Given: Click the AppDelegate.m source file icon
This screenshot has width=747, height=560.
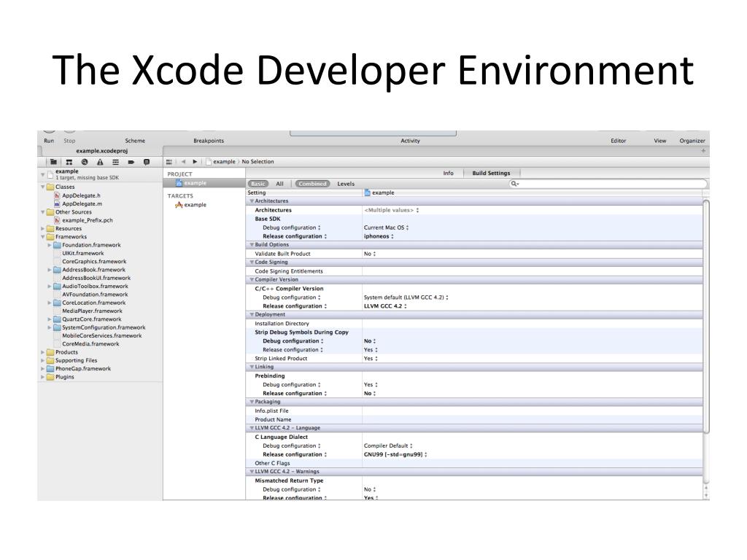Looking at the screenshot, I should tap(57, 204).
